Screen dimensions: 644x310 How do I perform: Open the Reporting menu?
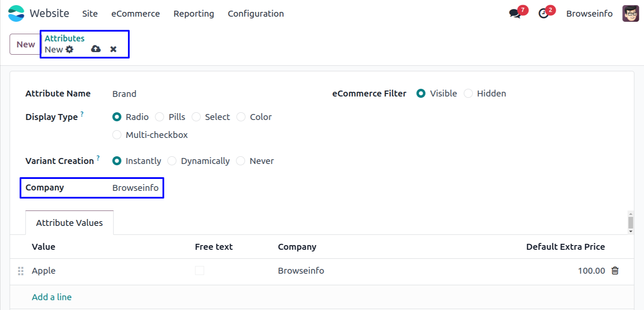tap(194, 14)
